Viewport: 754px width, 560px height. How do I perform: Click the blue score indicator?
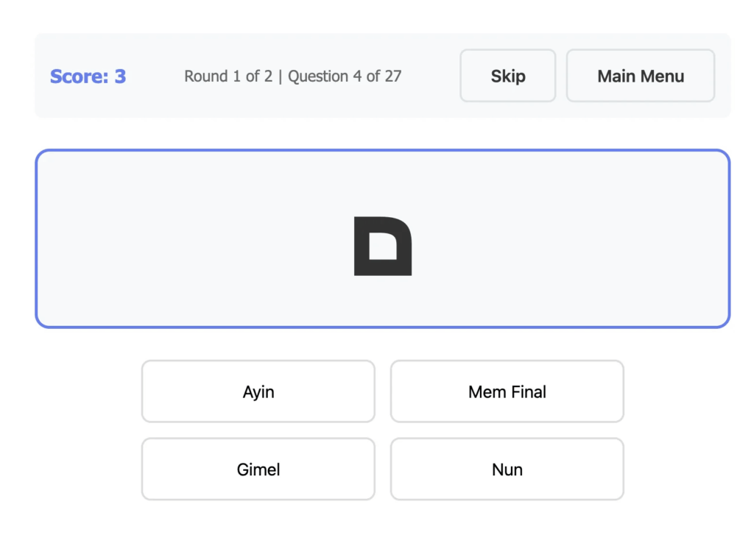[x=88, y=76]
